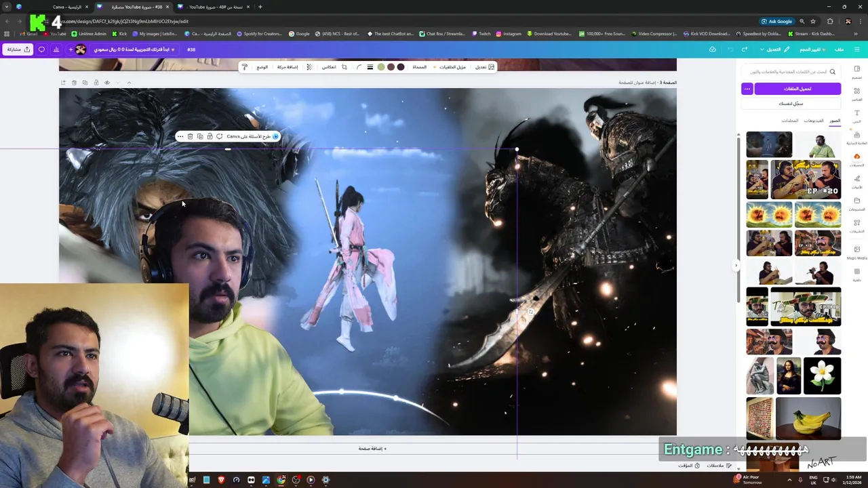The height and width of the screenshot is (488, 868).
Task: Click the Share button in Canva header
Action: (x=18, y=49)
